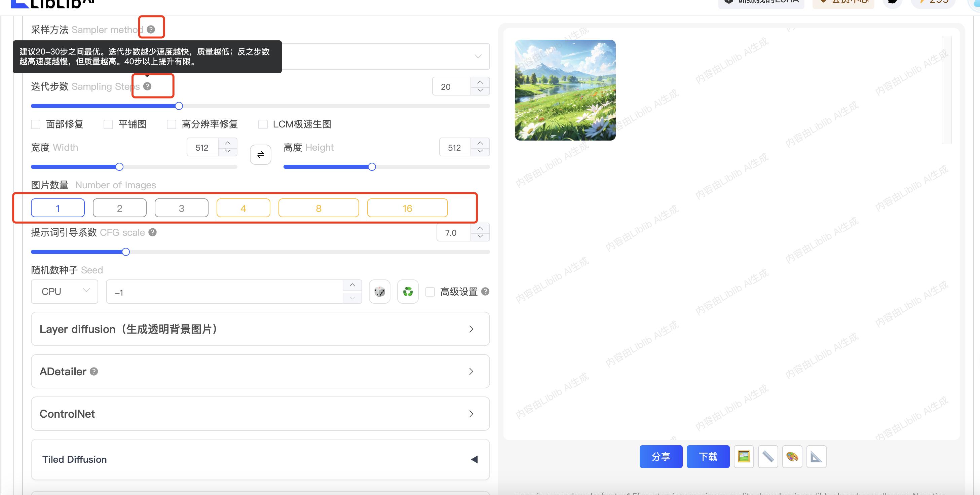The height and width of the screenshot is (495, 980).
Task: Click the ruler icon button
Action: pyautogui.click(x=768, y=456)
